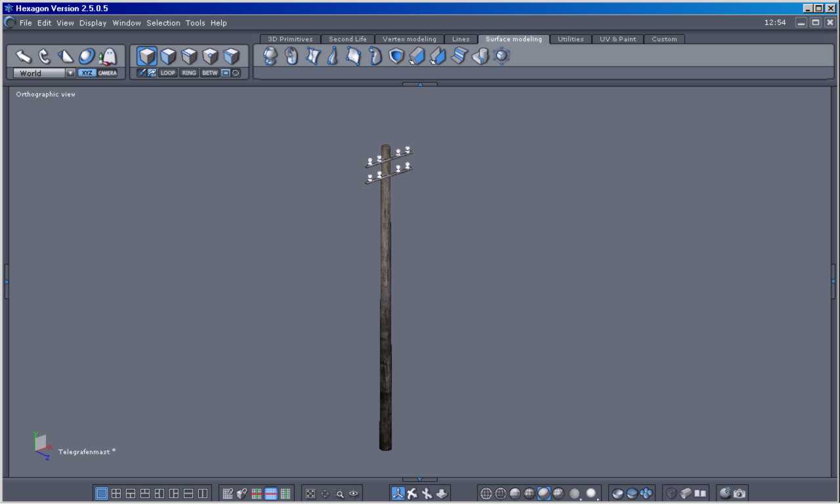Viewport: 840px width, 504px height.
Task: Click the ghost-shaped snap/align tool
Action: click(x=108, y=56)
